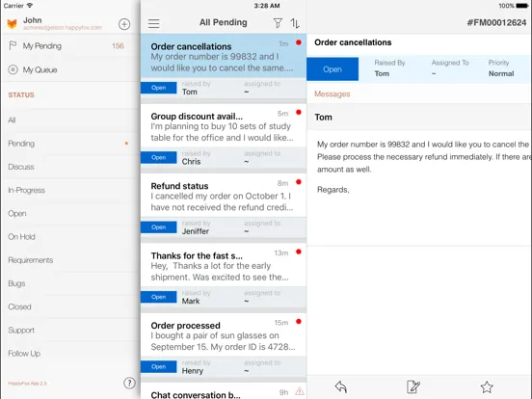
Task: Open help question mark icon
Action: tap(129, 383)
